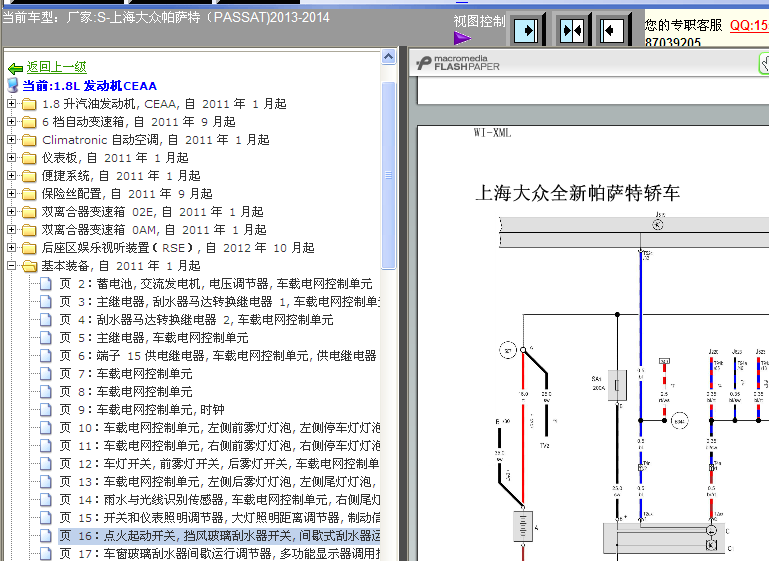Click folder icon of 便捷系统 entry
This screenshot has width=769, height=561.
click(x=29, y=176)
